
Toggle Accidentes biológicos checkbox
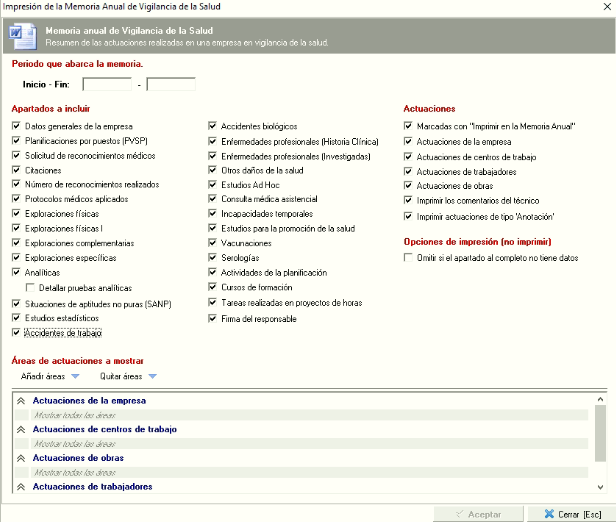[213, 127]
